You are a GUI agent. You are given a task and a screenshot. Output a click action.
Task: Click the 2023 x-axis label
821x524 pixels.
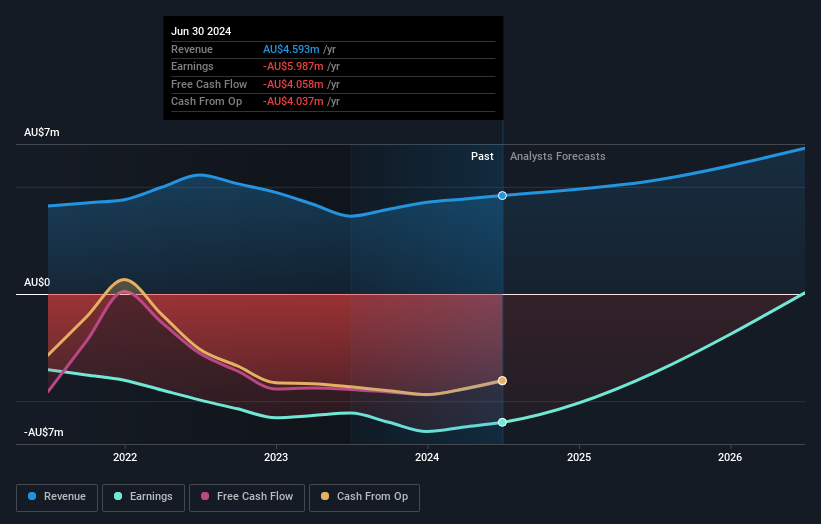coord(276,458)
